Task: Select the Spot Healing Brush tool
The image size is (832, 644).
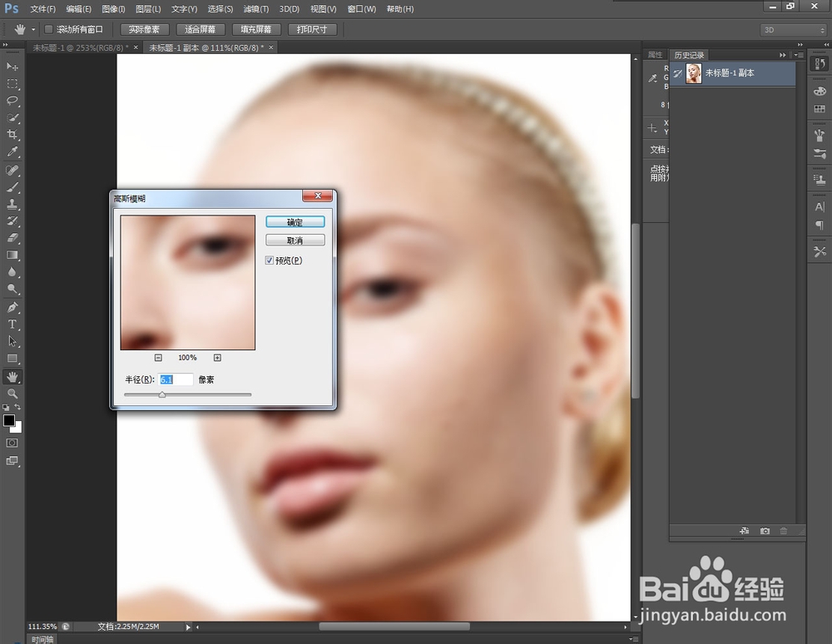Action: tap(12, 171)
